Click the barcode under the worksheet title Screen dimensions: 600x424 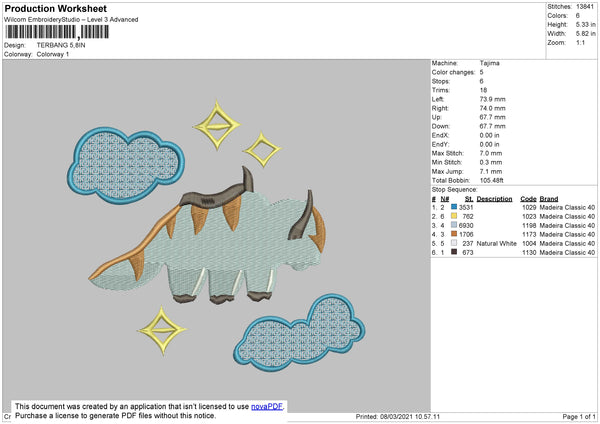57,32
